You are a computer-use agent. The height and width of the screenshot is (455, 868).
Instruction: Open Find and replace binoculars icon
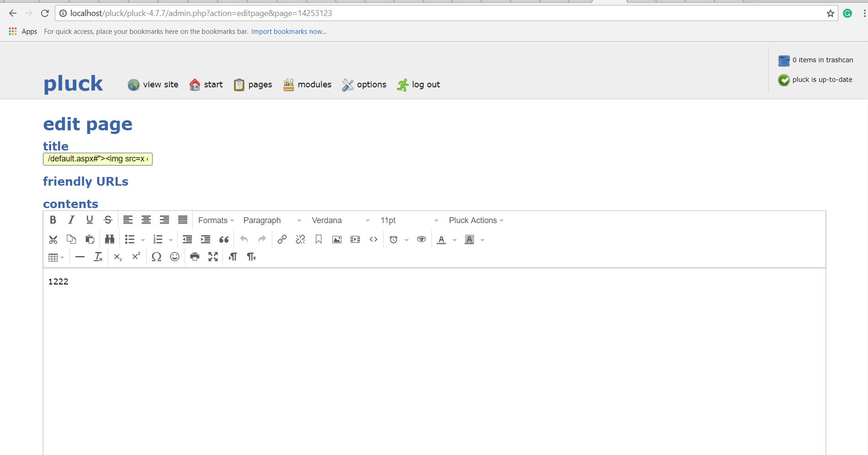(x=110, y=239)
